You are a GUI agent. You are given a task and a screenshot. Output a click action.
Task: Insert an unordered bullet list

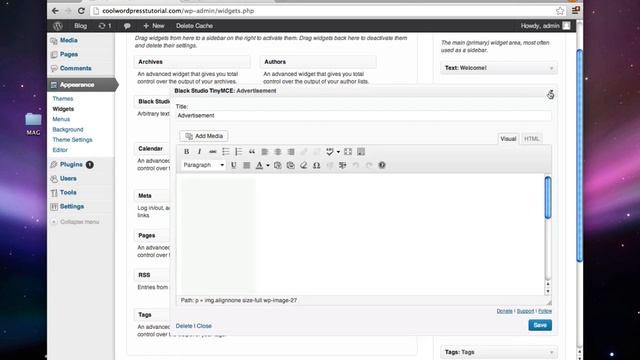coord(226,152)
